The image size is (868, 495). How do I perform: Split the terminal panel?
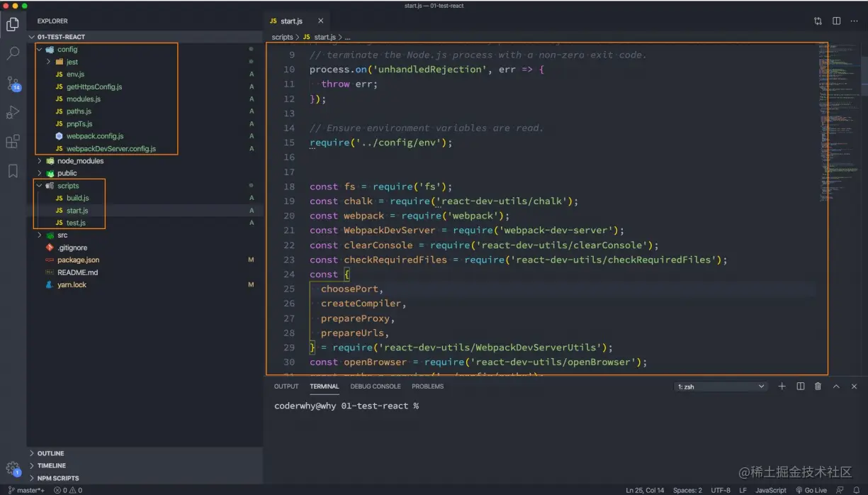(801, 386)
